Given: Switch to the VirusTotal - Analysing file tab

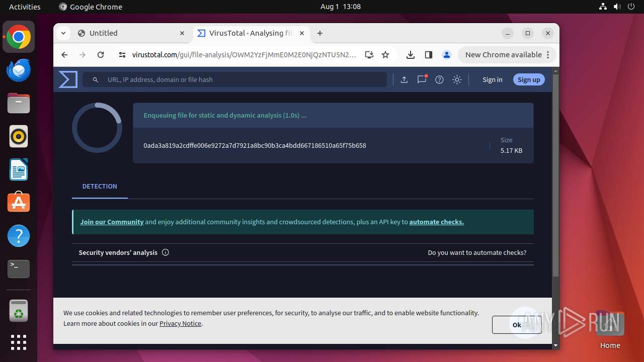Looking at the screenshot, I should point(251,33).
